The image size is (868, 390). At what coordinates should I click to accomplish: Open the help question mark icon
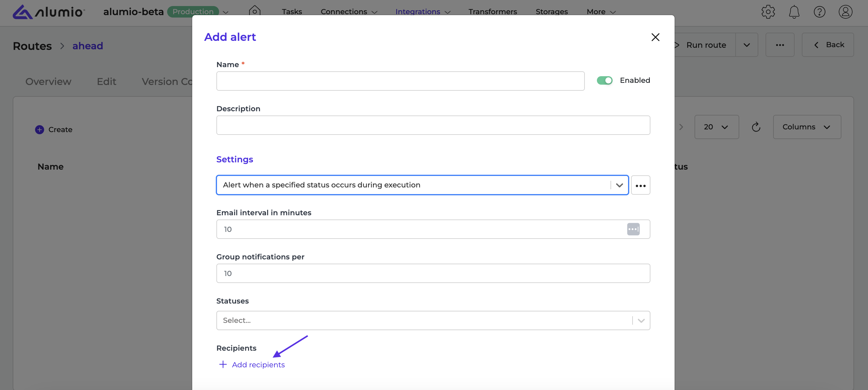click(x=819, y=12)
